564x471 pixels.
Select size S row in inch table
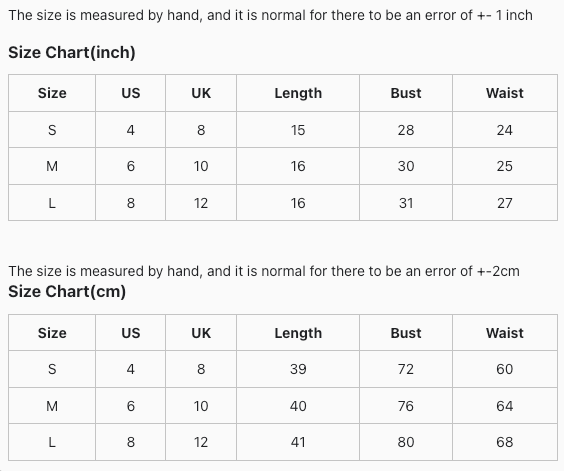tap(283, 130)
